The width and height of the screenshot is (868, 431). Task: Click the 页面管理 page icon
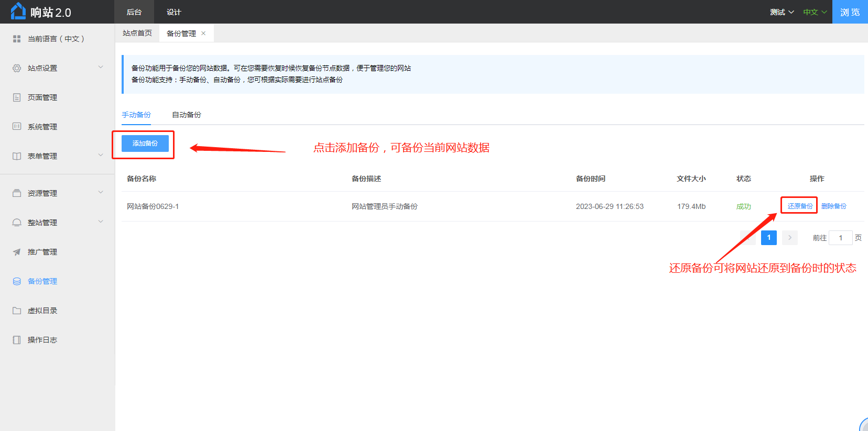(17, 97)
